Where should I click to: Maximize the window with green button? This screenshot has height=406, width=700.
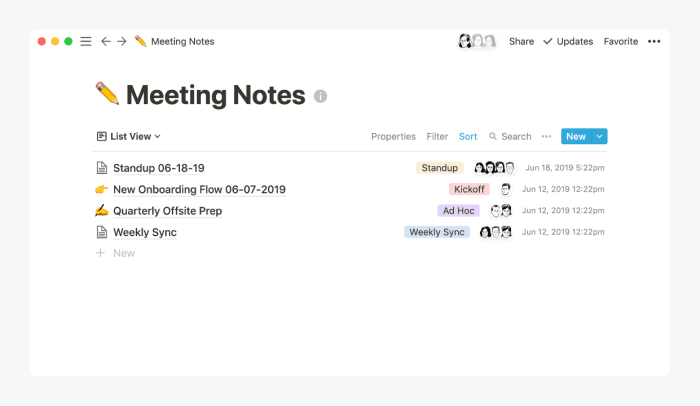[x=68, y=42]
